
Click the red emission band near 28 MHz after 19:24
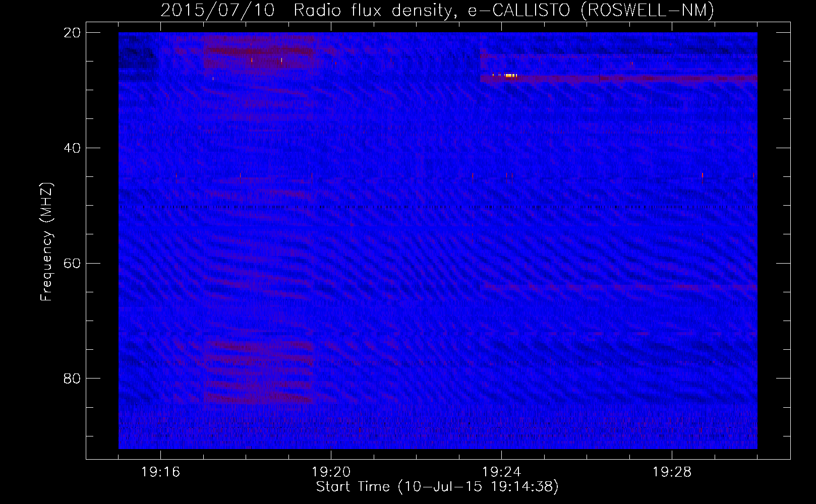click(x=619, y=79)
